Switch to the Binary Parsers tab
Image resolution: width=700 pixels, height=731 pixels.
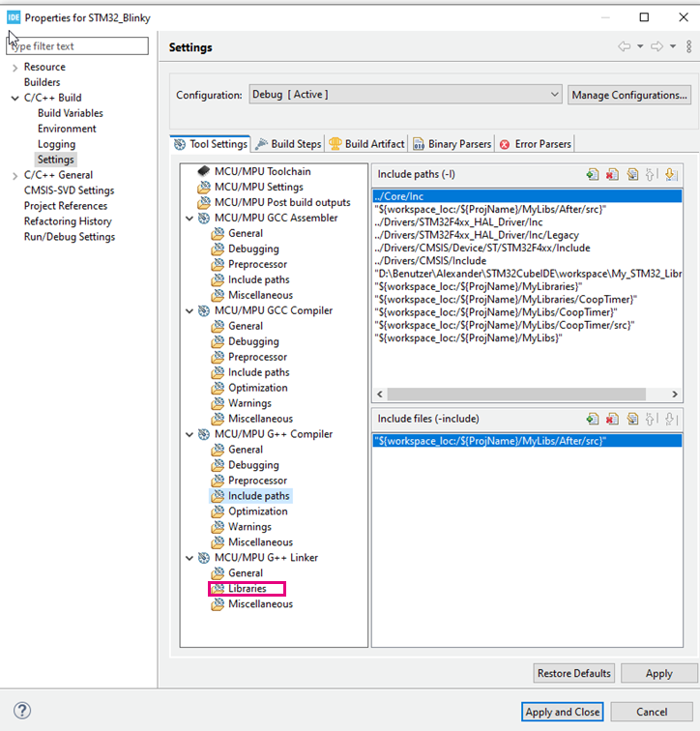click(x=452, y=144)
